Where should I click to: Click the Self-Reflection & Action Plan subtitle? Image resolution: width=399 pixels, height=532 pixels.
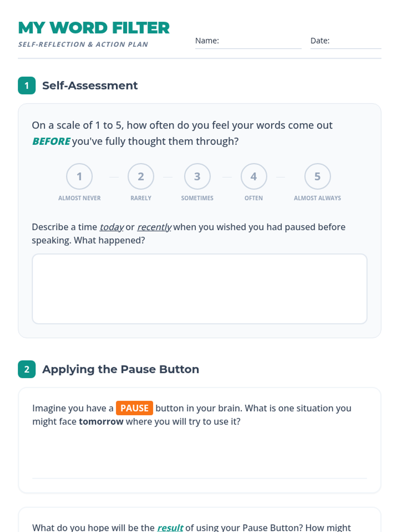83,44
